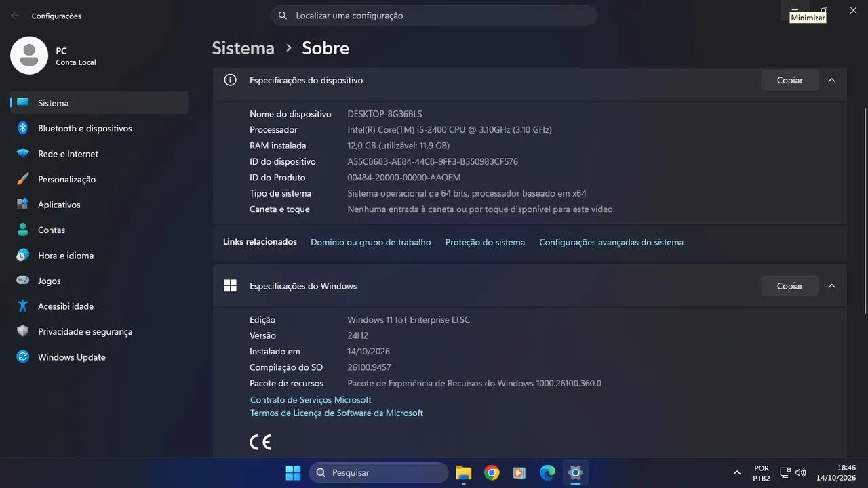The height and width of the screenshot is (488, 868).
Task: Open Google Chrome from taskbar
Action: (492, 472)
